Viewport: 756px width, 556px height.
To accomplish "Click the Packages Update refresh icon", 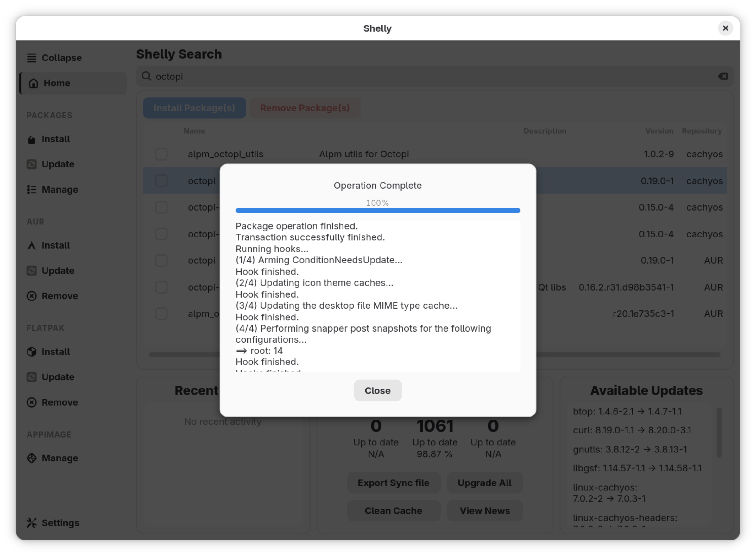I will tap(32, 164).
